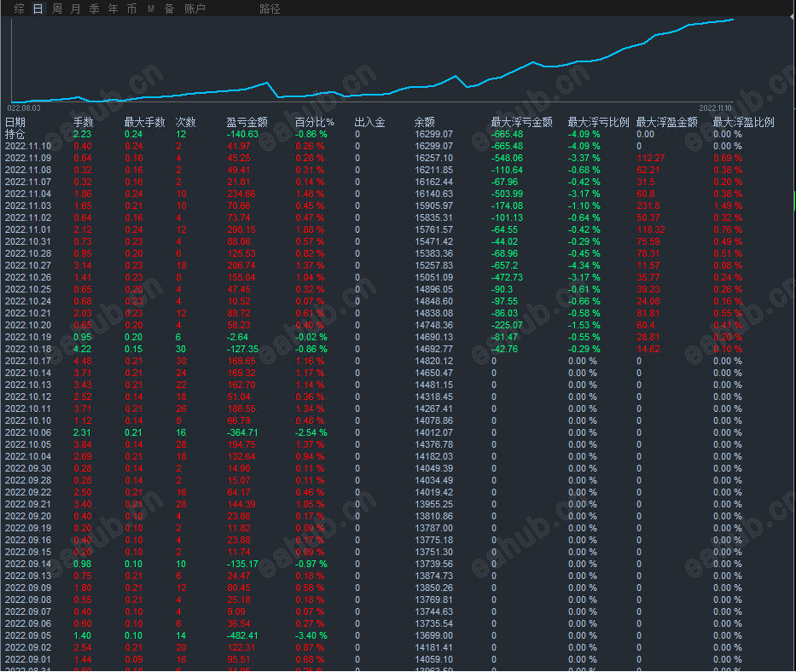Sort by 盈亏金额 column header
The image size is (796, 672).
coord(247,122)
